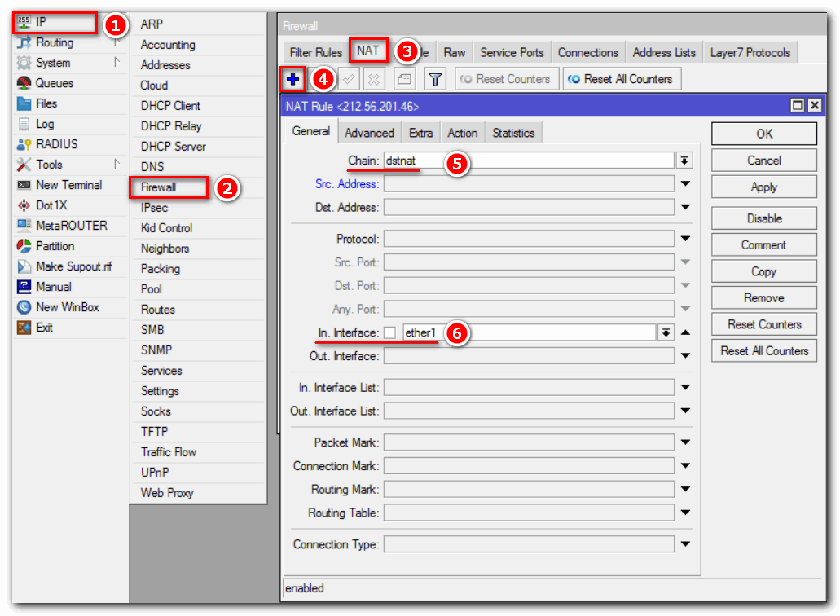The width and height of the screenshot is (840, 616).
Task: Launch New WinBox from sidebar
Action: pyautogui.click(x=67, y=307)
